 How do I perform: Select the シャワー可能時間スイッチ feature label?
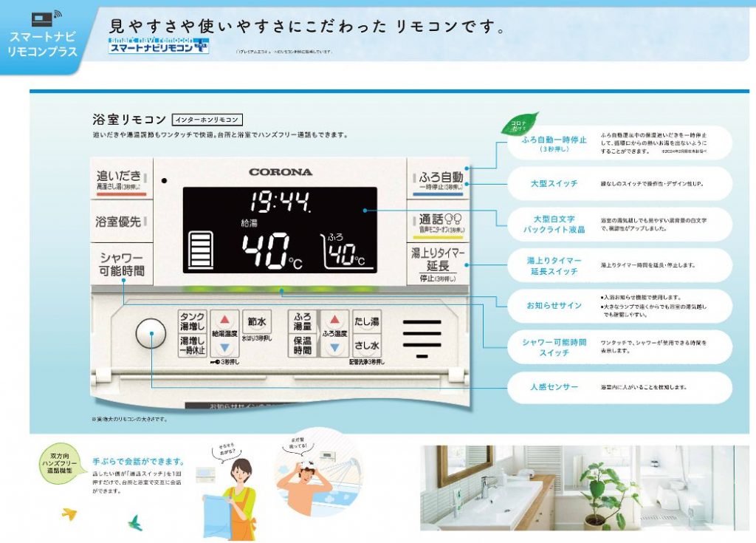click(x=554, y=347)
